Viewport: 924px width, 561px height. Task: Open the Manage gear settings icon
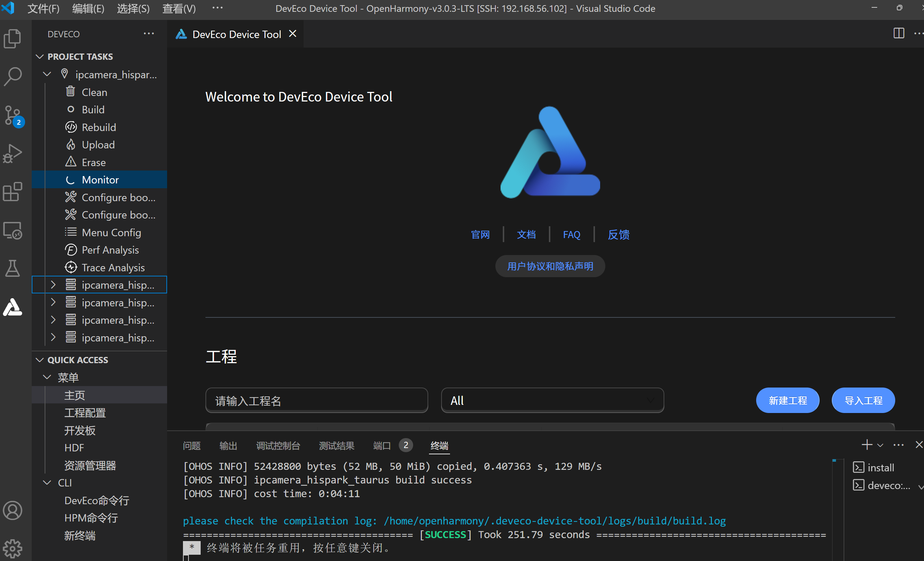pyautogui.click(x=13, y=549)
